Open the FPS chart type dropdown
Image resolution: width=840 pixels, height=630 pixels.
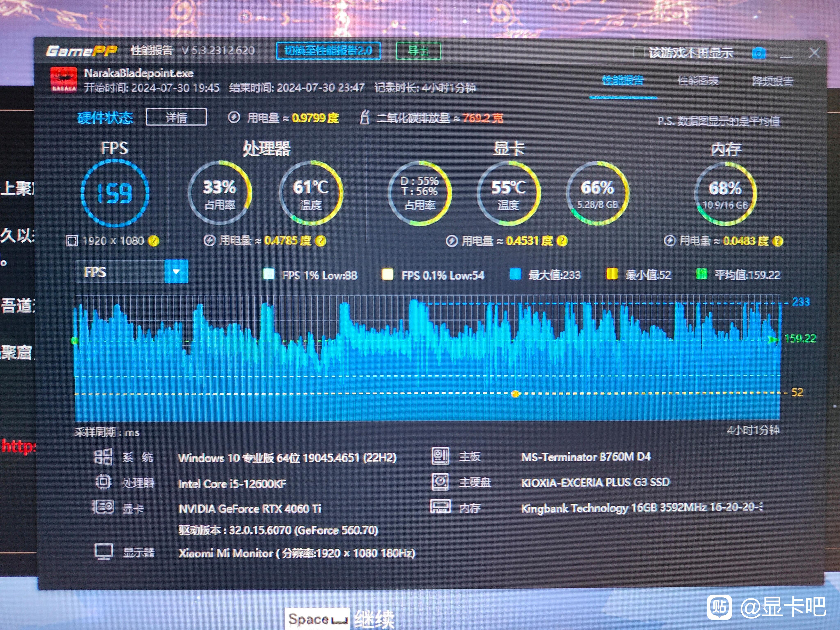coord(132,272)
